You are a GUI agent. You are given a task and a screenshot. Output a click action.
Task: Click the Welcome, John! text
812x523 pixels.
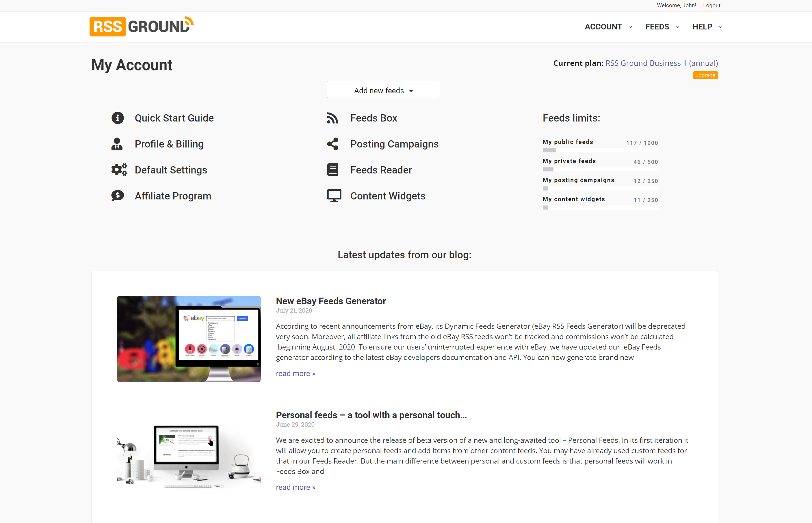point(677,5)
